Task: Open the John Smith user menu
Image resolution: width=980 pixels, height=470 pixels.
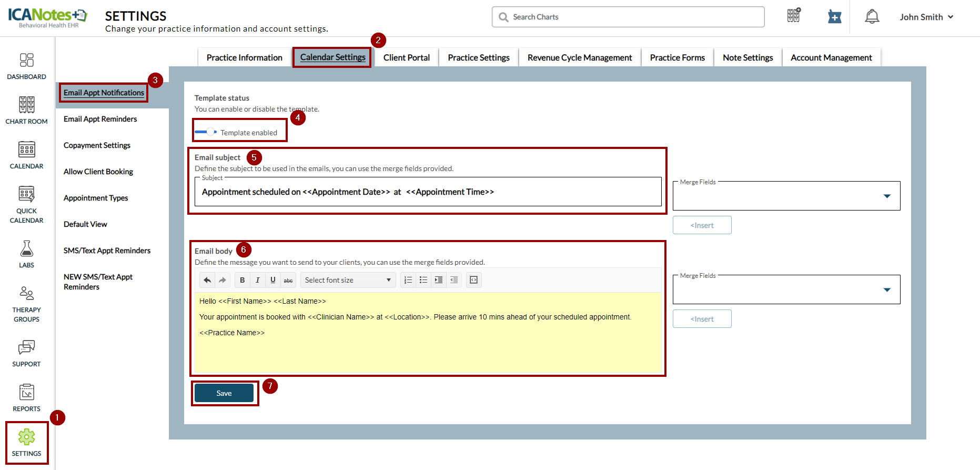Action: pyautogui.click(x=926, y=17)
